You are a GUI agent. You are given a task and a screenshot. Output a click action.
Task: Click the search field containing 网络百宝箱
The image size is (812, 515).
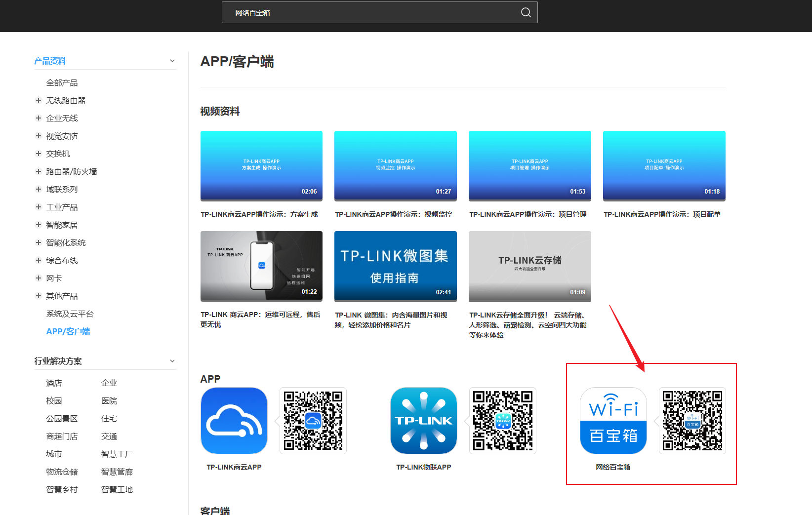point(379,12)
